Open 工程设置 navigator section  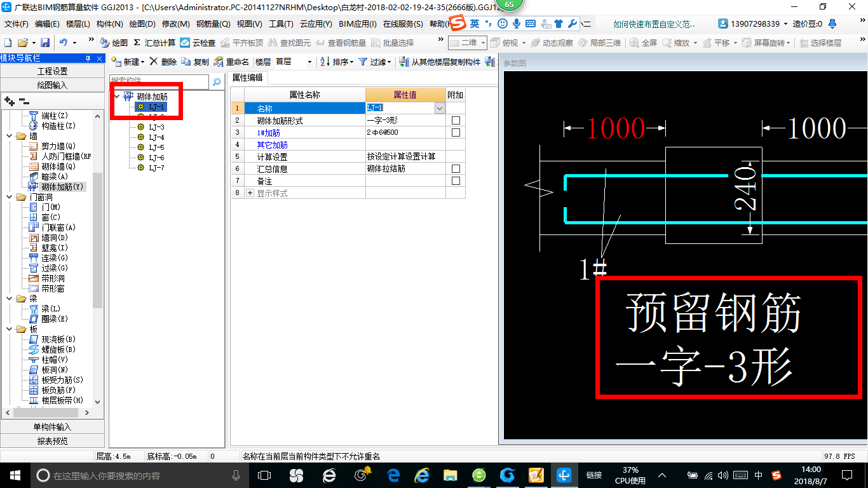(52, 71)
